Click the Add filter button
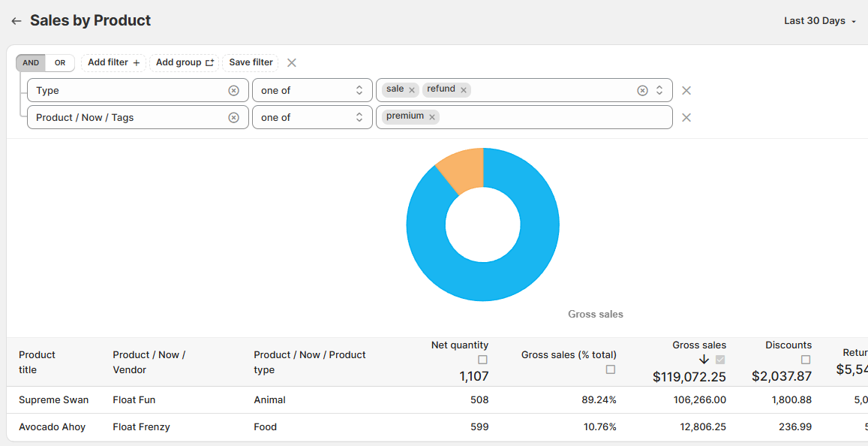868x446 pixels. tap(113, 62)
